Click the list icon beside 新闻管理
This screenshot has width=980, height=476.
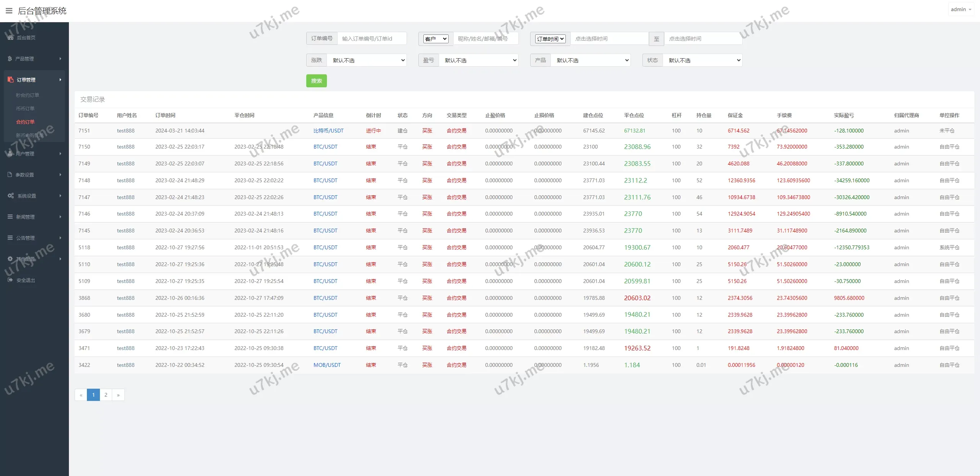pyautogui.click(x=10, y=217)
